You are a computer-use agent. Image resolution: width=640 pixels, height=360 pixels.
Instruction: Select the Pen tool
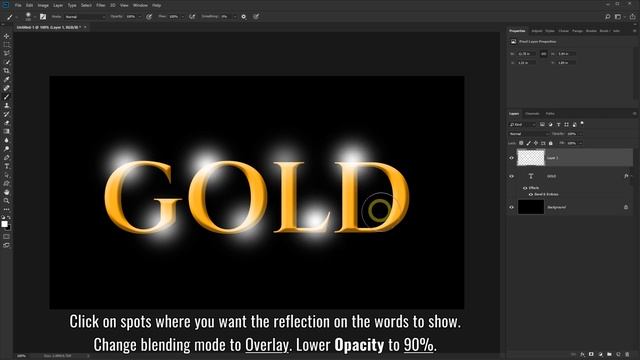pos(7,158)
